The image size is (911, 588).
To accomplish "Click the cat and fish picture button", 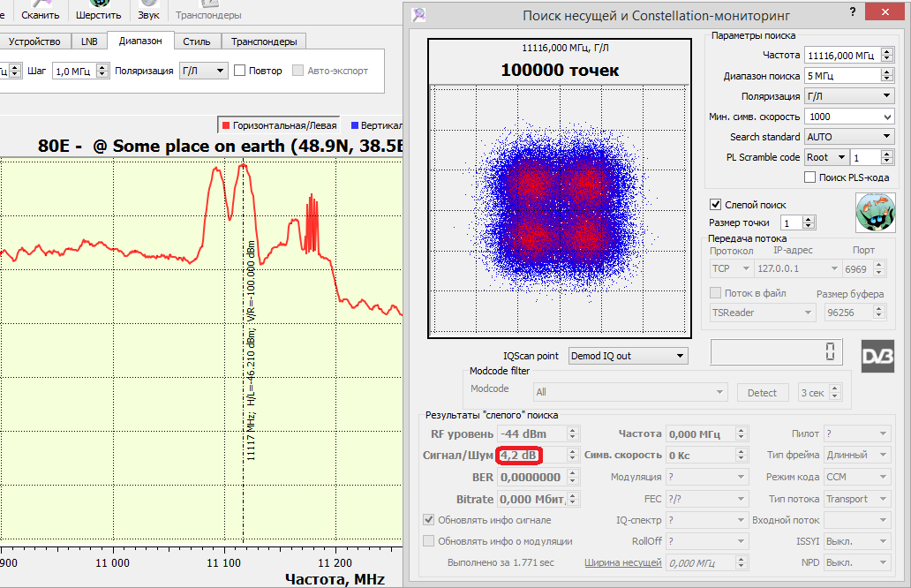I will (876, 213).
